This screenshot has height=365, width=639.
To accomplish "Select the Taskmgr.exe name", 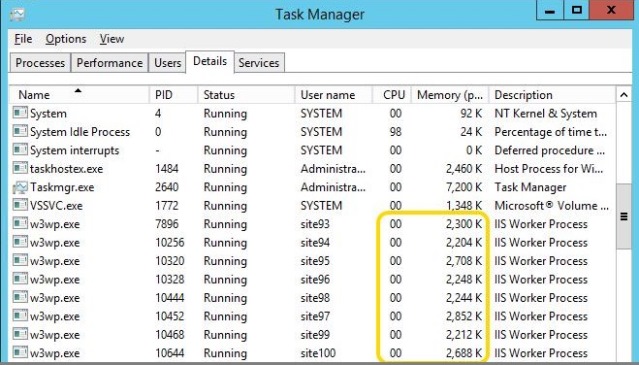I will click(x=62, y=187).
